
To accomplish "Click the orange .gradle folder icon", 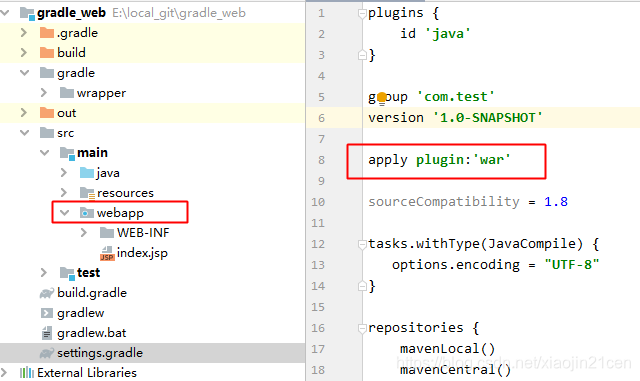I will tap(47, 33).
